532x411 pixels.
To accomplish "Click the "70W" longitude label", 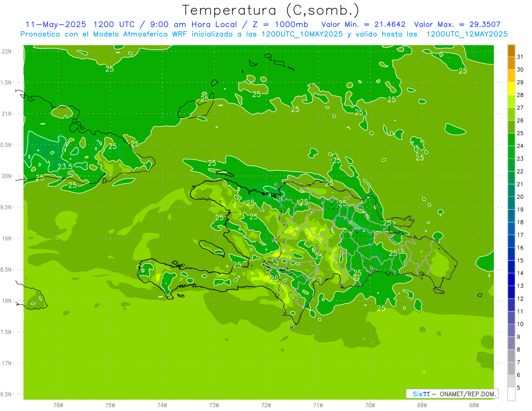I will coord(370,405).
